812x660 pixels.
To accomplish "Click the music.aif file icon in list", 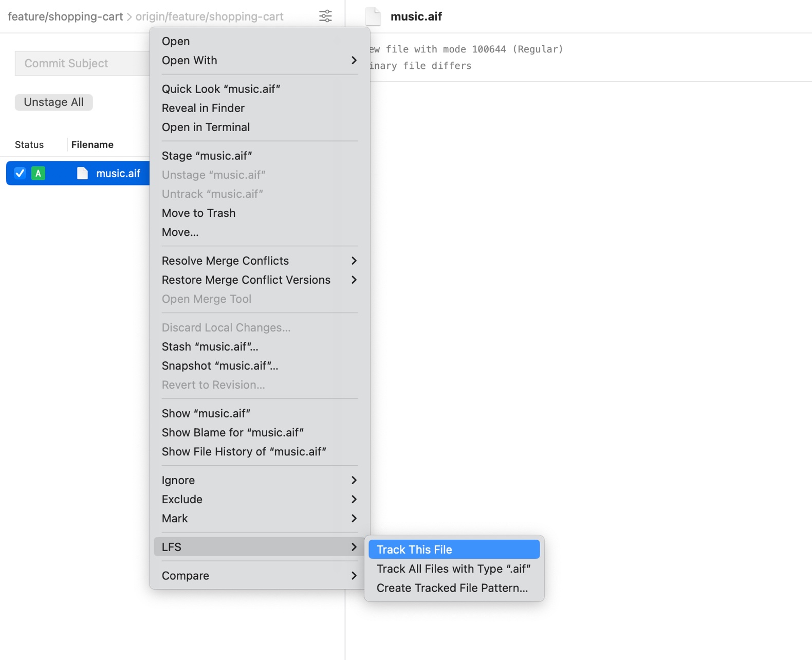I will click(x=82, y=173).
